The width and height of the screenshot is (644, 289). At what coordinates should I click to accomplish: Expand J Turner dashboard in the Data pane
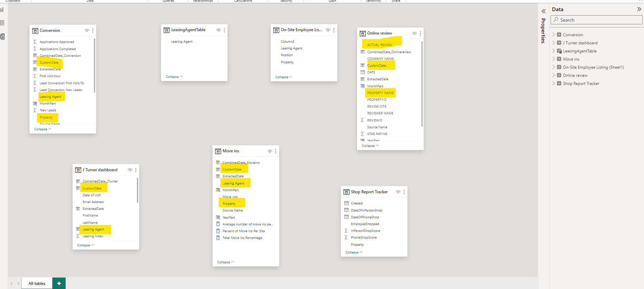pos(554,43)
